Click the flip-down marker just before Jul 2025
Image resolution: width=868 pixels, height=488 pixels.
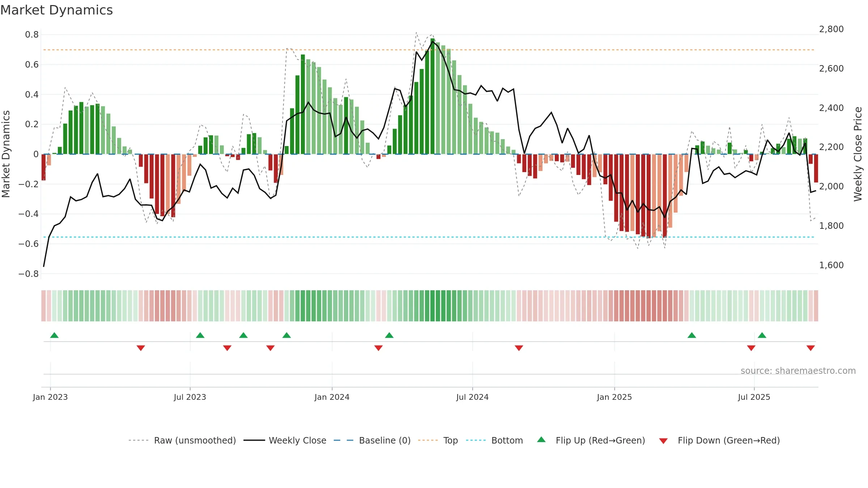pyautogui.click(x=751, y=348)
